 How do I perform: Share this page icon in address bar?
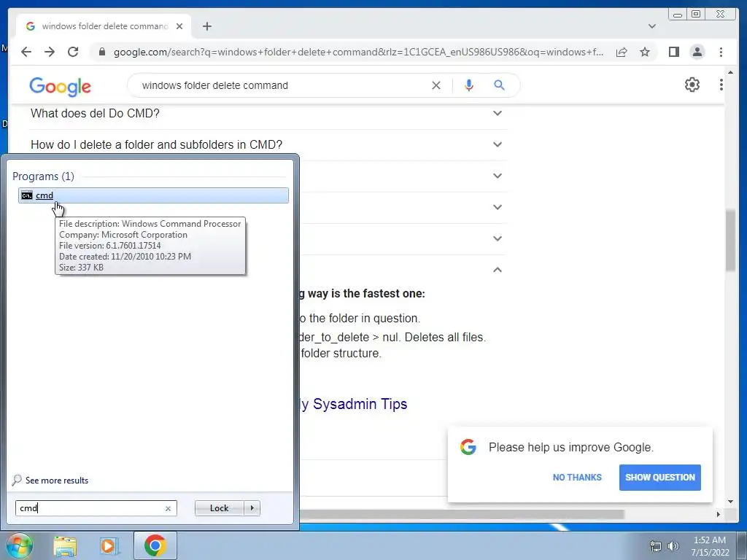622,52
